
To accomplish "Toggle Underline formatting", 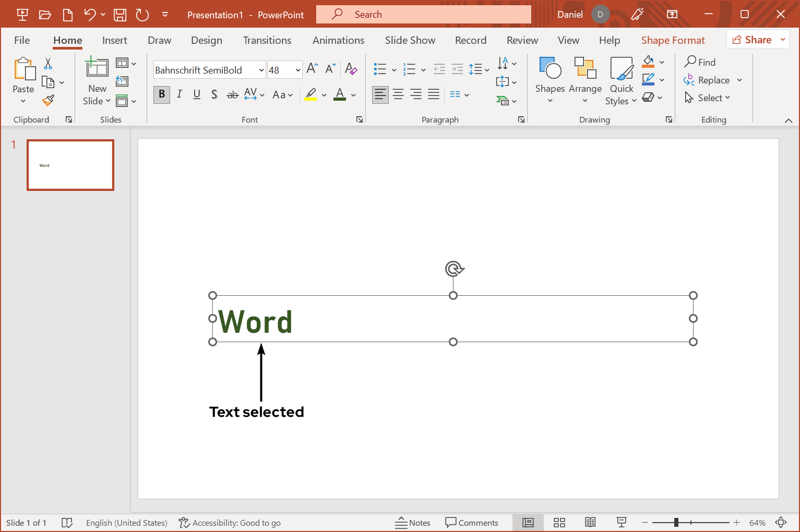I will pos(197,94).
